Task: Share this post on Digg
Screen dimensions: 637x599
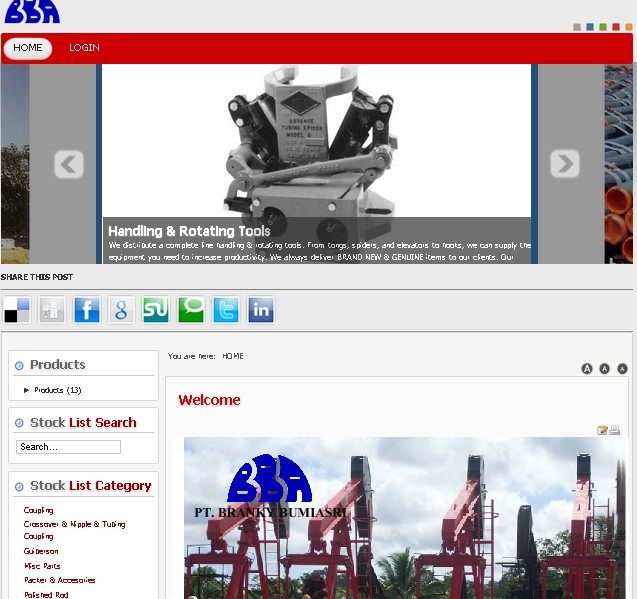Action: point(52,310)
